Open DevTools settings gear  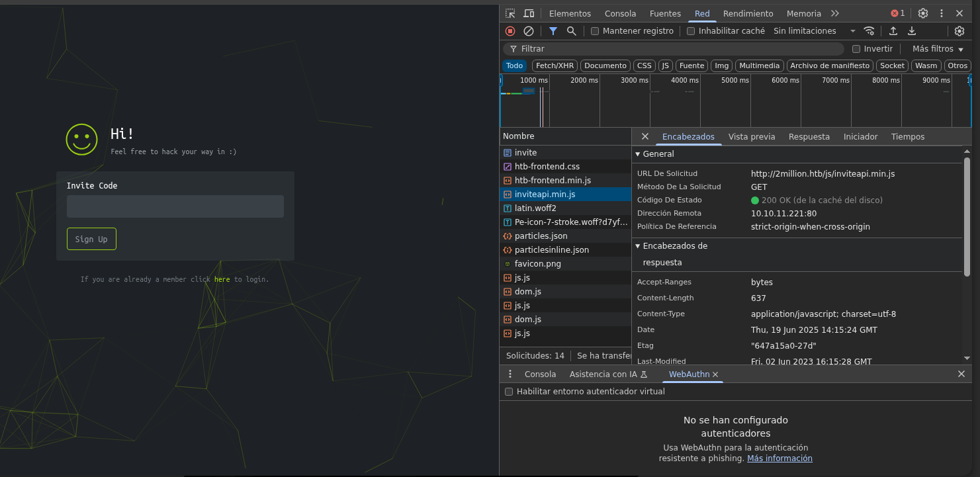pyautogui.click(x=923, y=13)
